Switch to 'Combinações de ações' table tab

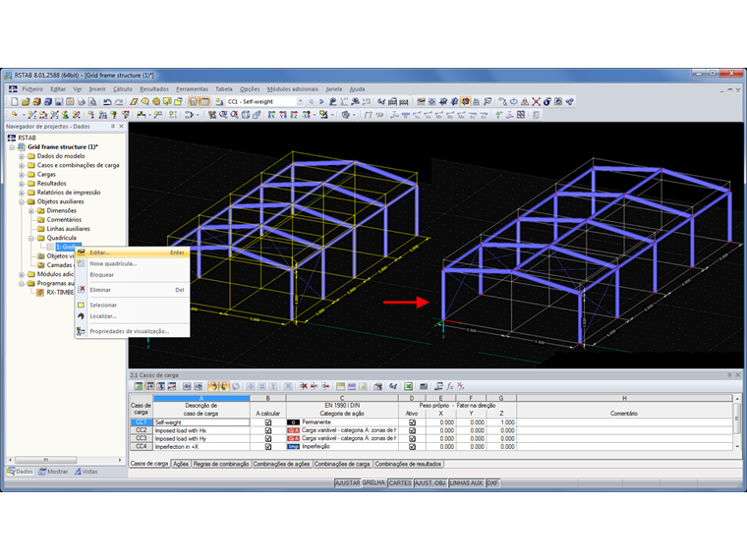(x=281, y=464)
